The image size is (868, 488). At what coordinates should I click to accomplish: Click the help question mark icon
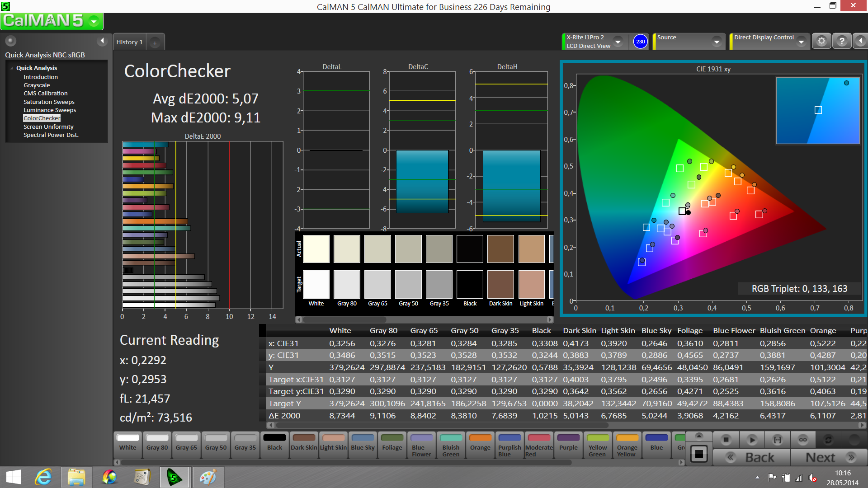841,41
